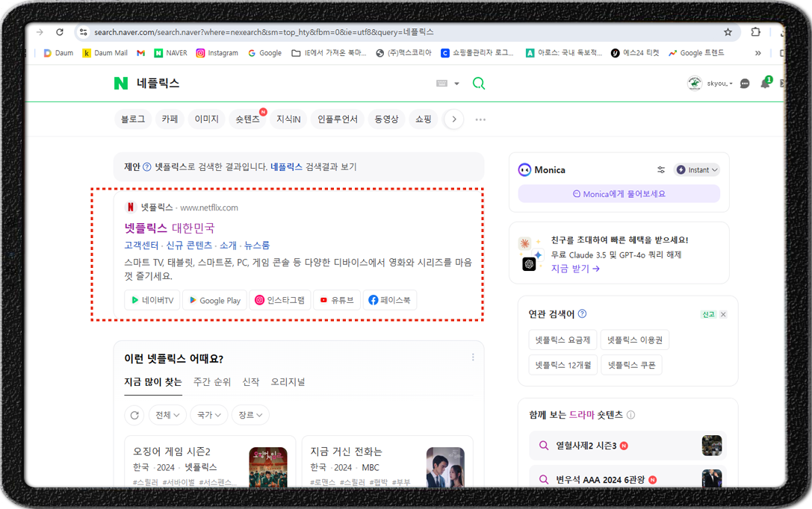Open the 오징어 게임 시즌2 poster thumbnail
Screen dimensions: 812x509
point(268,468)
